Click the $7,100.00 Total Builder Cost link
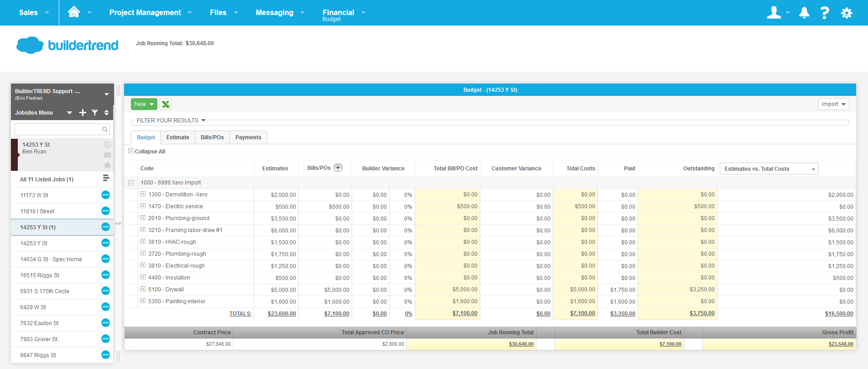 coord(670,344)
